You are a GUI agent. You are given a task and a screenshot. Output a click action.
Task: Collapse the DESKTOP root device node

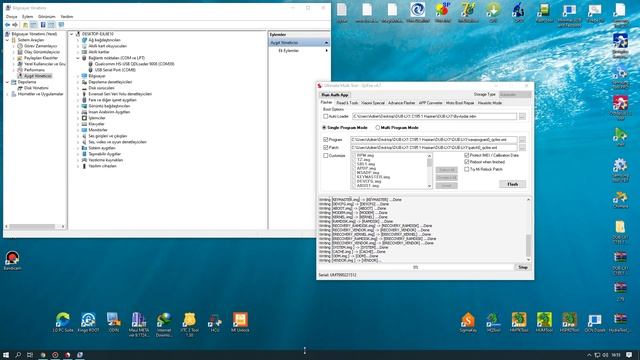72,34
